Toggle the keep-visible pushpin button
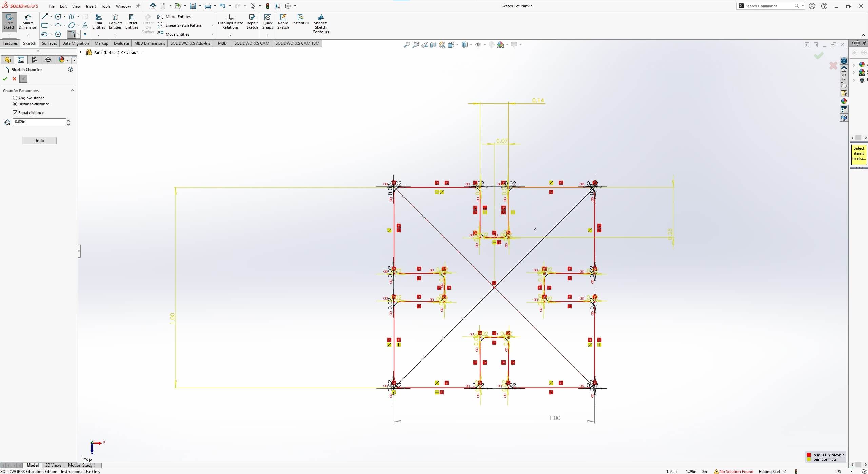868x474 pixels. pyautogui.click(x=23, y=79)
